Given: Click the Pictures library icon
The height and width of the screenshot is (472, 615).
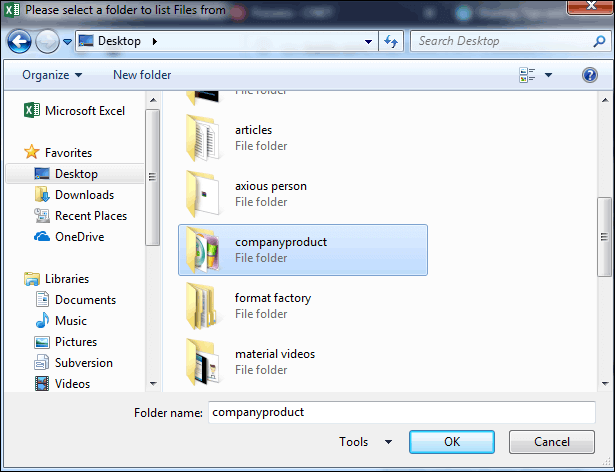Looking at the screenshot, I should click(x=42, y=342).
